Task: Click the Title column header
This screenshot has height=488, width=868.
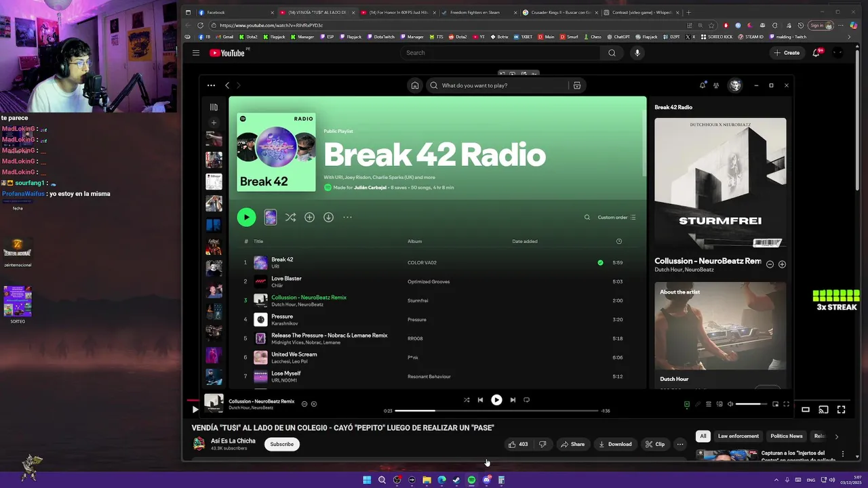Action: click(258, 241)
